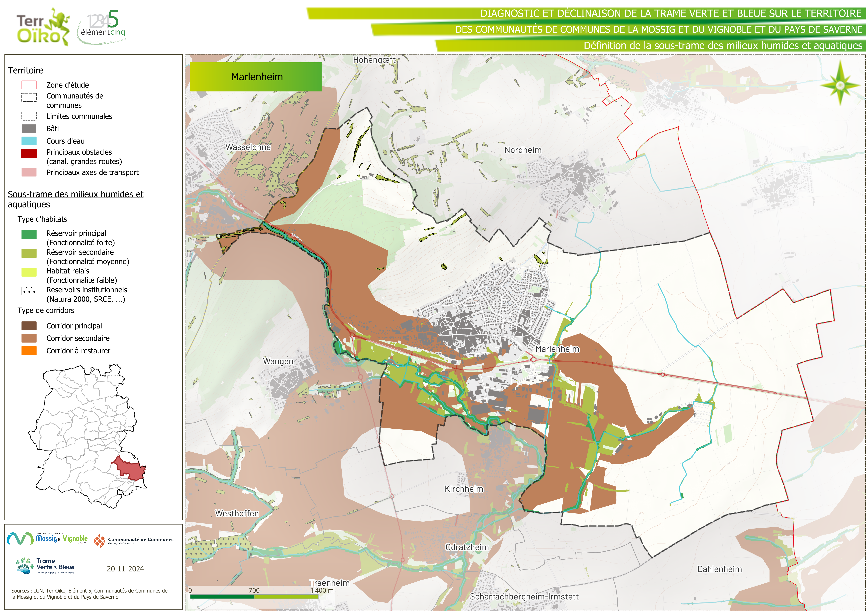The image size is (868, 614).
Task: Click the green Marlenheim title banner
Action: coord(255,77)
